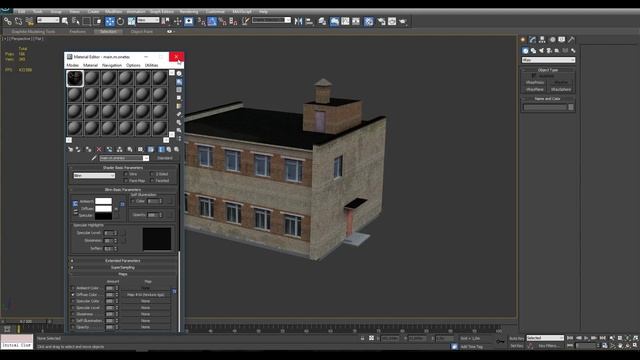Open the object category dropdown in Create panel
The width and height of the screenshot is (640, 360).
(x=548, y=60)
